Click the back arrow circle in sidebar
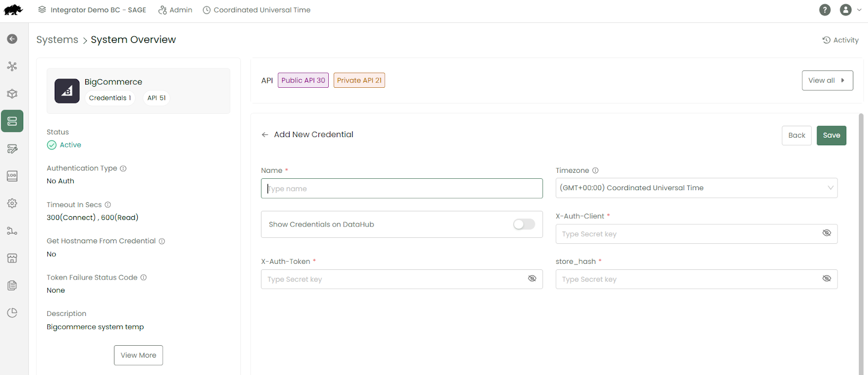Screen dimensions: 868x375 tap(12, 39)
